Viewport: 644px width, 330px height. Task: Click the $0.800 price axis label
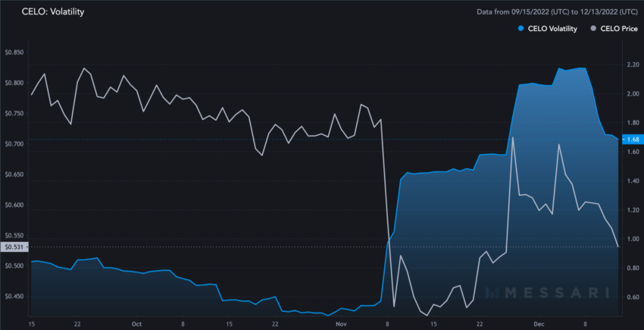[14, 83]
